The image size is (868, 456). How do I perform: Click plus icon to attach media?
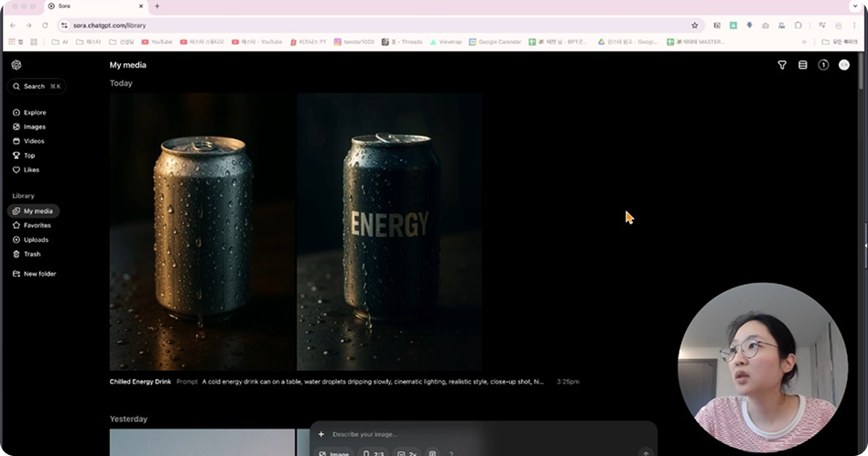click(x=321, y=434)
